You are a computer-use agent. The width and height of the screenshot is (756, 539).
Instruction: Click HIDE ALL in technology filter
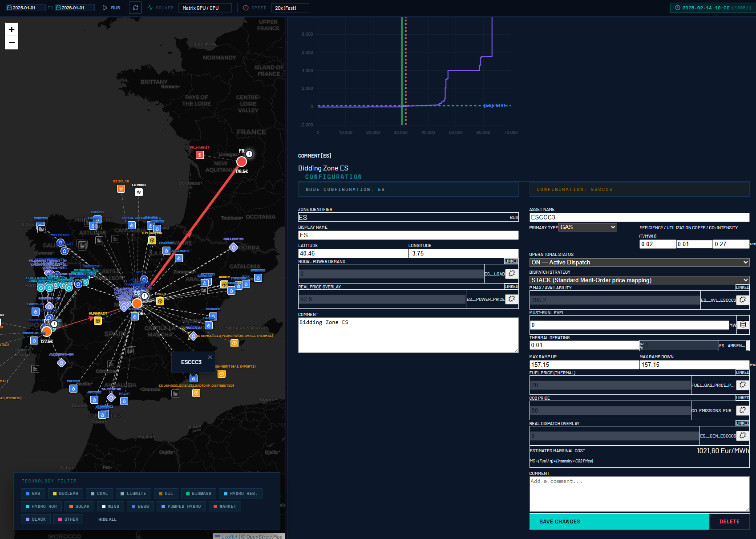107,519
